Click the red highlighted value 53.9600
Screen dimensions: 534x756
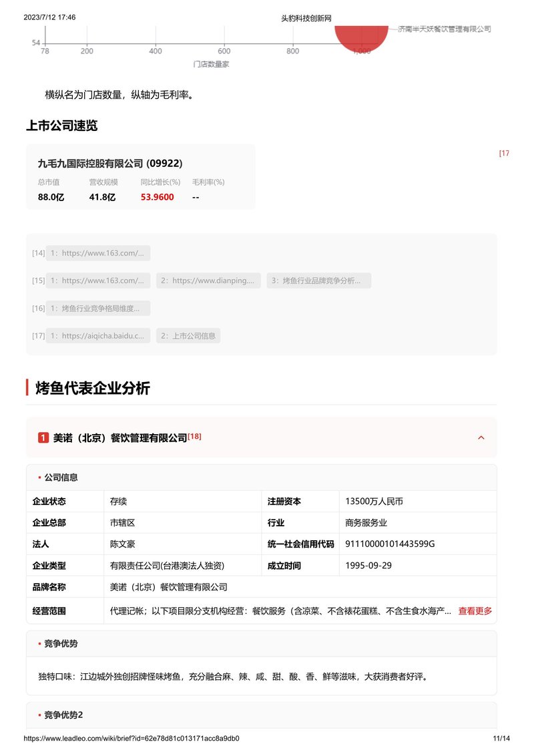[x=156, y=197]
